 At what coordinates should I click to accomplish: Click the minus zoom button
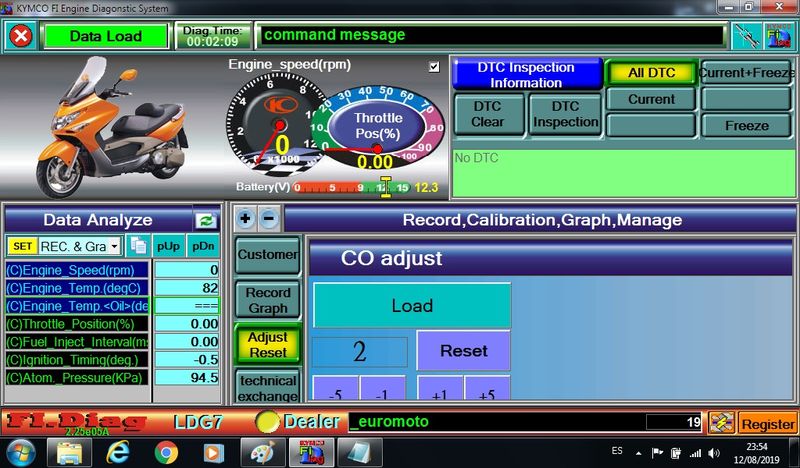coord(269,219)
